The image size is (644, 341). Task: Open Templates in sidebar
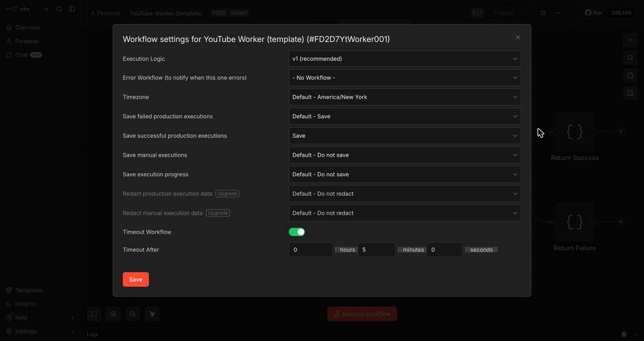click(40, 290)
